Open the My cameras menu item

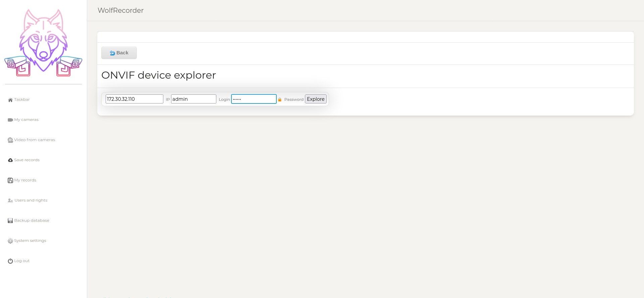point(26,120)
